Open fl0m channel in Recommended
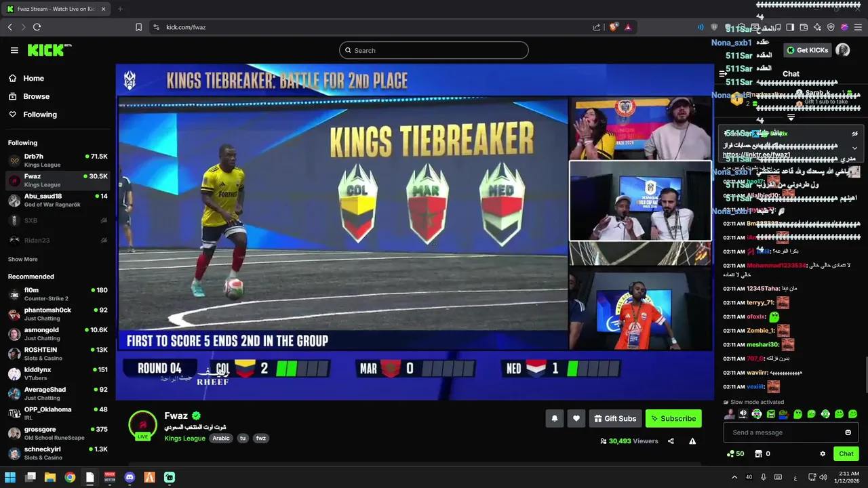Viewport: 868px width, 488px height. 58,294
